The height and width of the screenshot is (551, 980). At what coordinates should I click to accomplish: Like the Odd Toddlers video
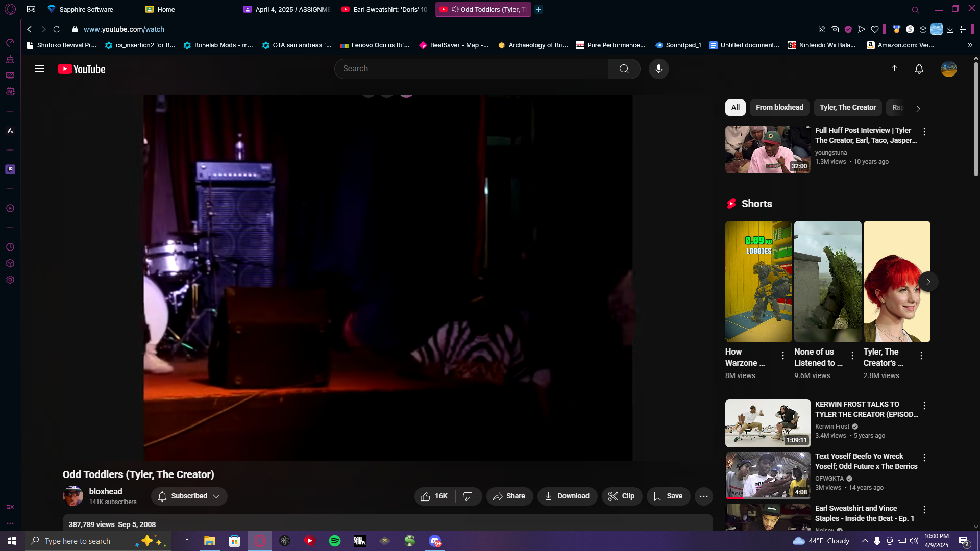[x=434, y=496]
